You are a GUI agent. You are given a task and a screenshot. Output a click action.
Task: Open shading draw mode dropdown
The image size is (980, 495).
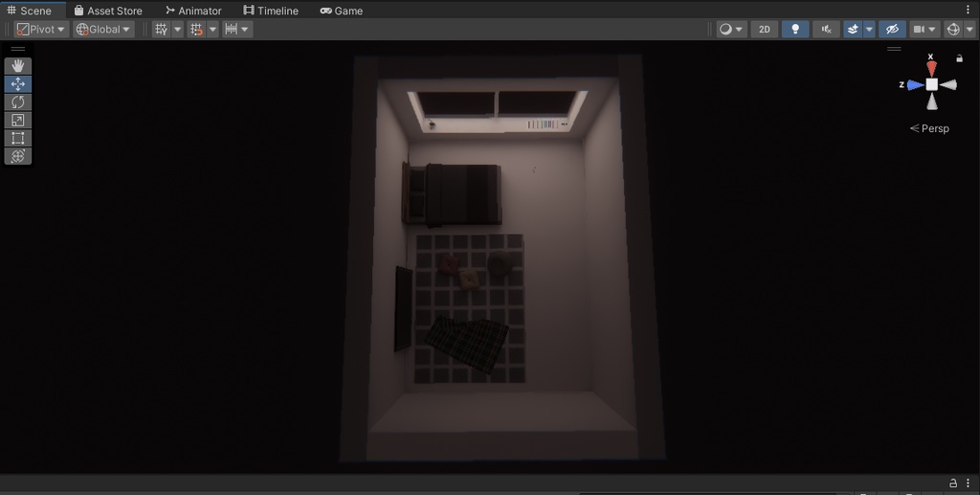pyautogui.click(x=731, y=30)
